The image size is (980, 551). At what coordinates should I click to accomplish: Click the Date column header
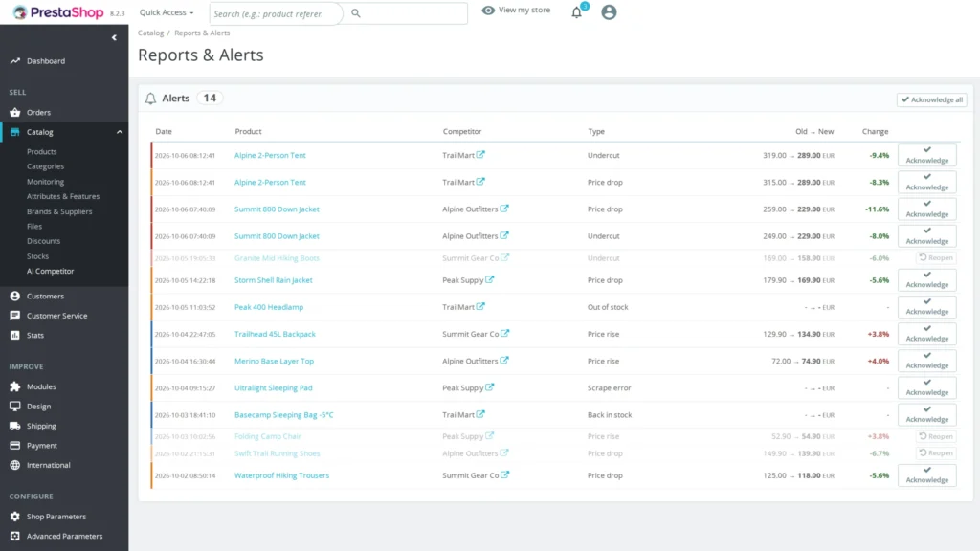pyautogui.click(x=164, y=131)
